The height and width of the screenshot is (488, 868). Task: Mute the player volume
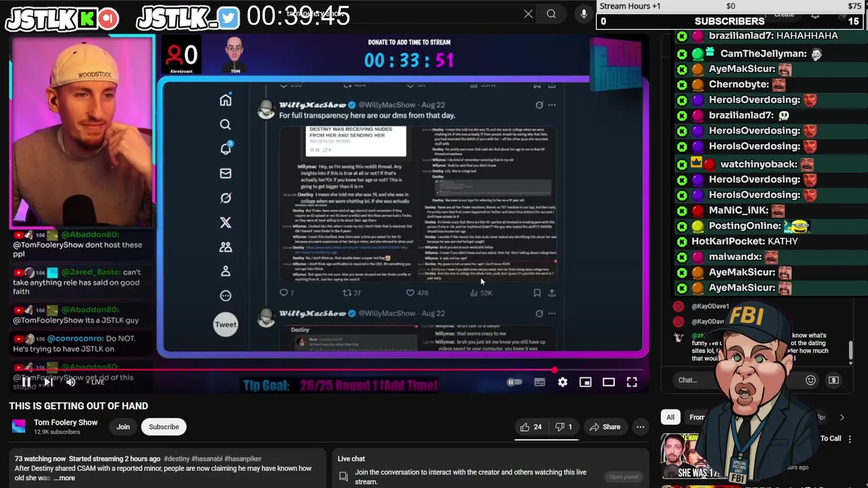71,382
